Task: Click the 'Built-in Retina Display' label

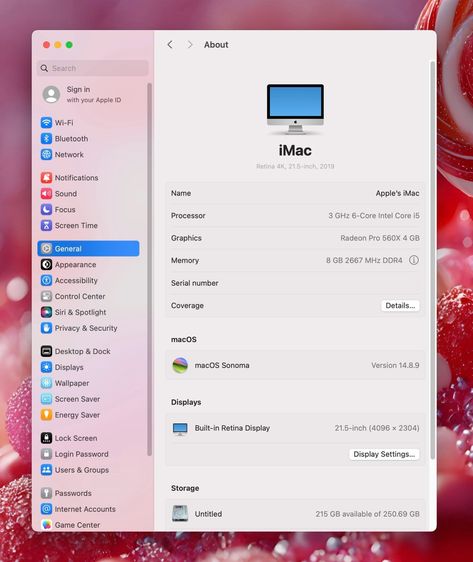Action: pyautogui.click(x=232, y=428)
